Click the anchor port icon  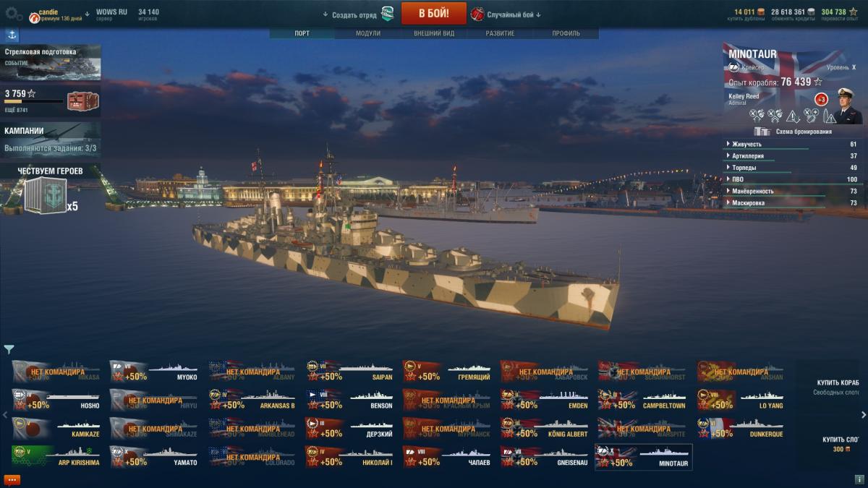click(12, 35)
